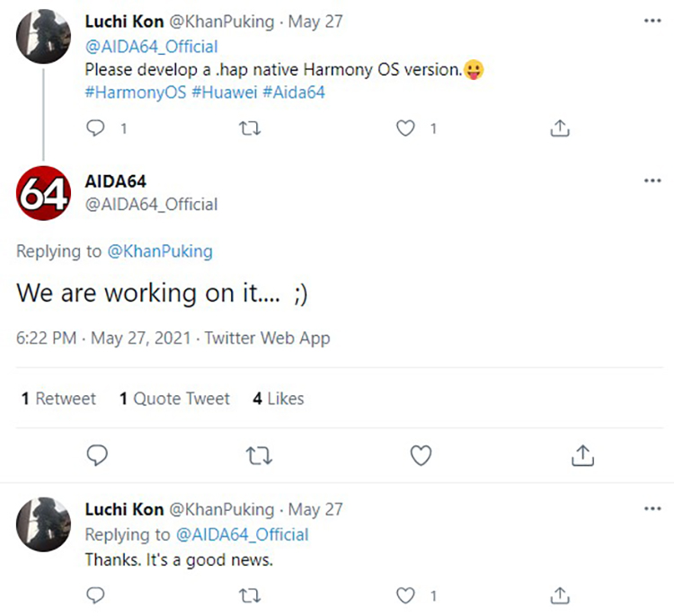Retweet the Harmony OS request tweet
The height and width of the screenshot is (616, 674).
(252, 128)
